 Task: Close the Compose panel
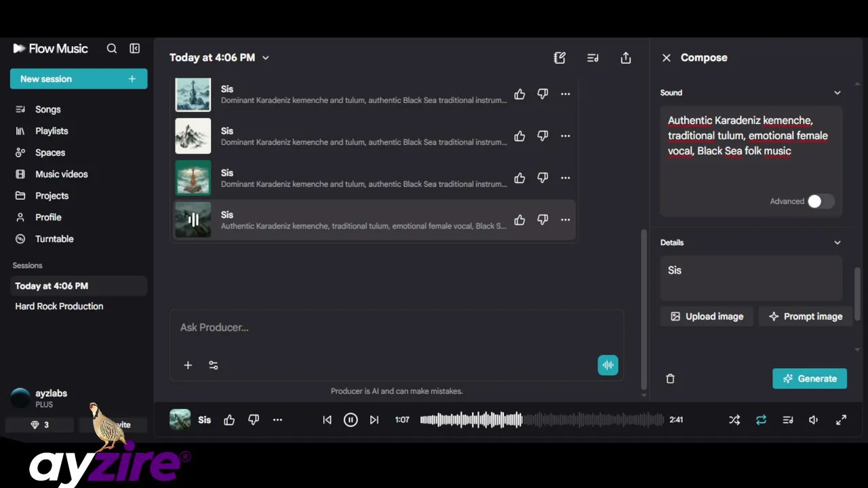click(x=667, y=58)
